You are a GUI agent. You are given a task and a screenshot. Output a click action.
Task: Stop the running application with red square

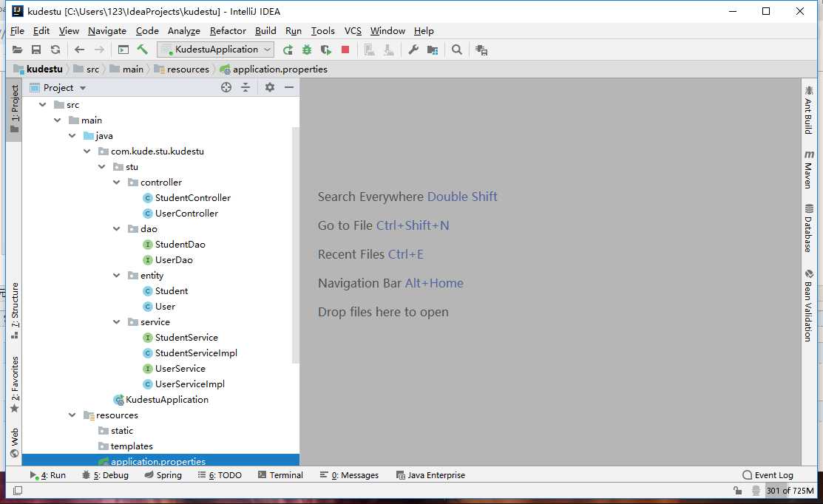pos(345,50)
